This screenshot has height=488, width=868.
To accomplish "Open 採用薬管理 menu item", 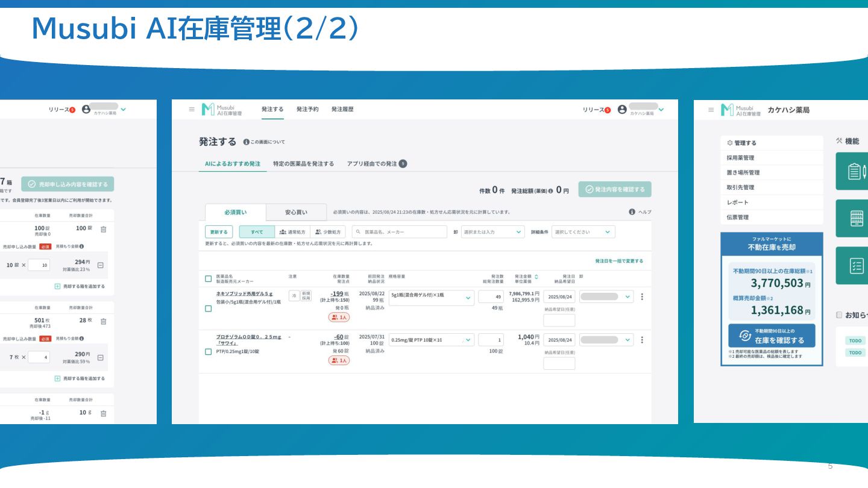I will [x=772, y=158].
